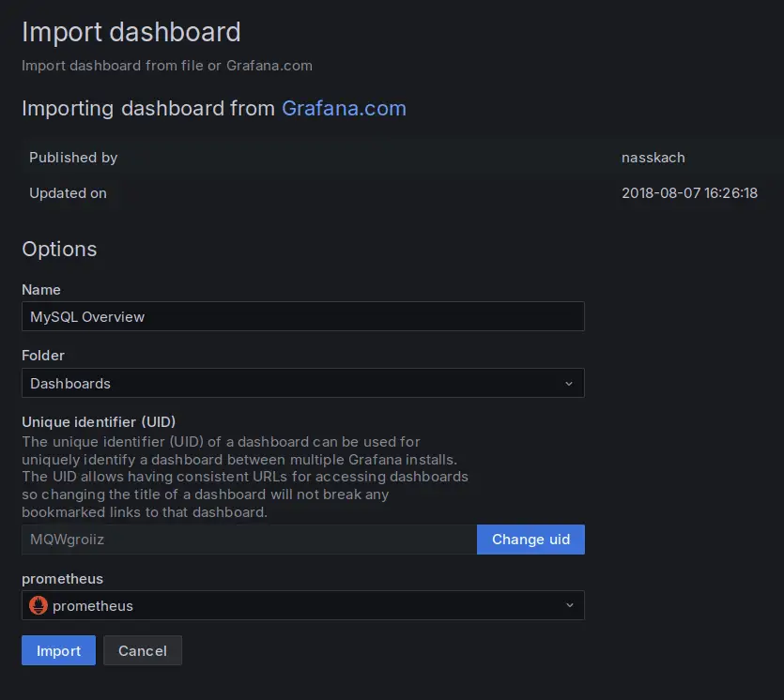Click the UID field showing MQWgroiiz
Screen dimensions: 784x700
pos(249,540)
